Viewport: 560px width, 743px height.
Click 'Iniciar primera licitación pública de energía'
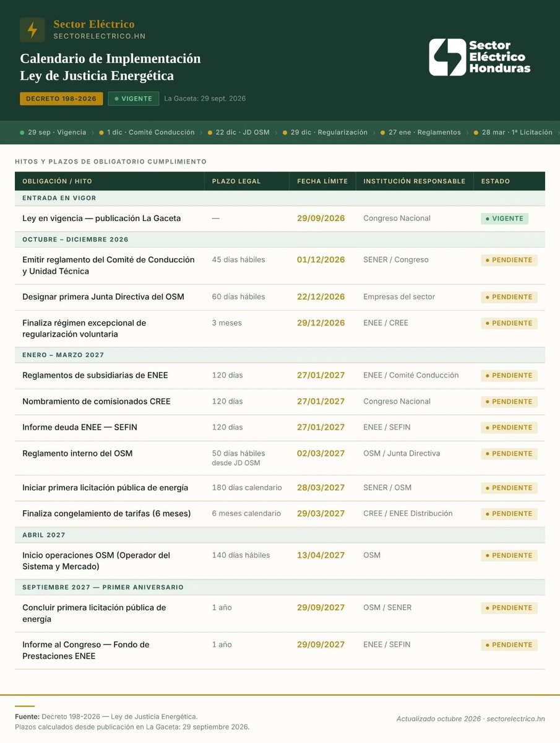[x=105, y=487]
